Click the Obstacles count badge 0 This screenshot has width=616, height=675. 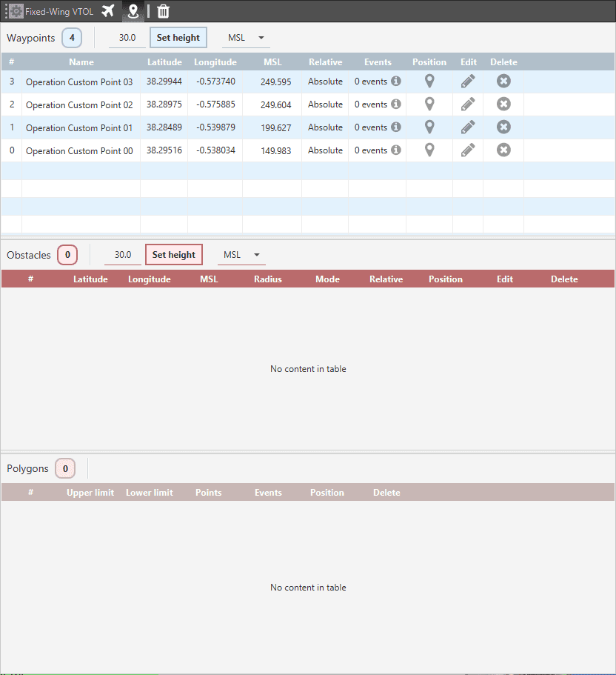(67, 255)
